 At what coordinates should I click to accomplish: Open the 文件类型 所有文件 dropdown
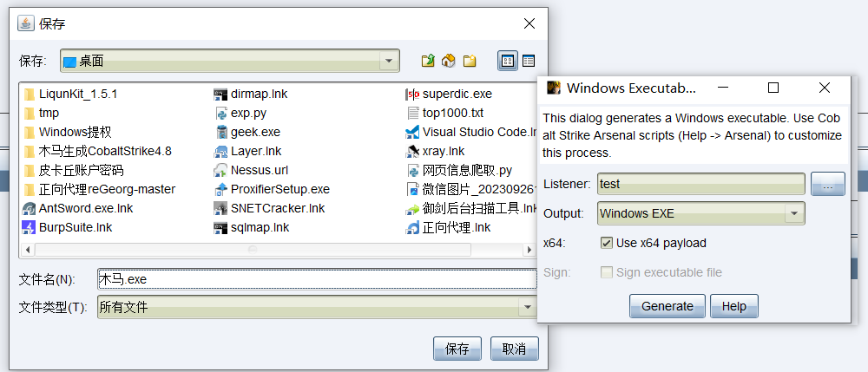pos(528,307)
